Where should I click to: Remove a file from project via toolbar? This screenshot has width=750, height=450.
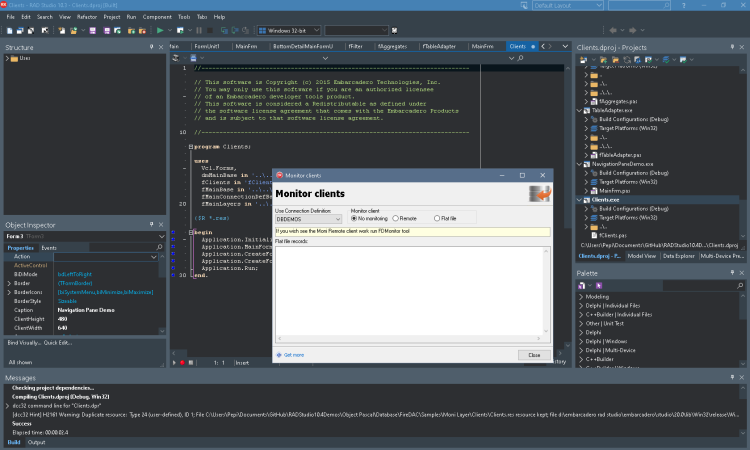tap(142, 31)
